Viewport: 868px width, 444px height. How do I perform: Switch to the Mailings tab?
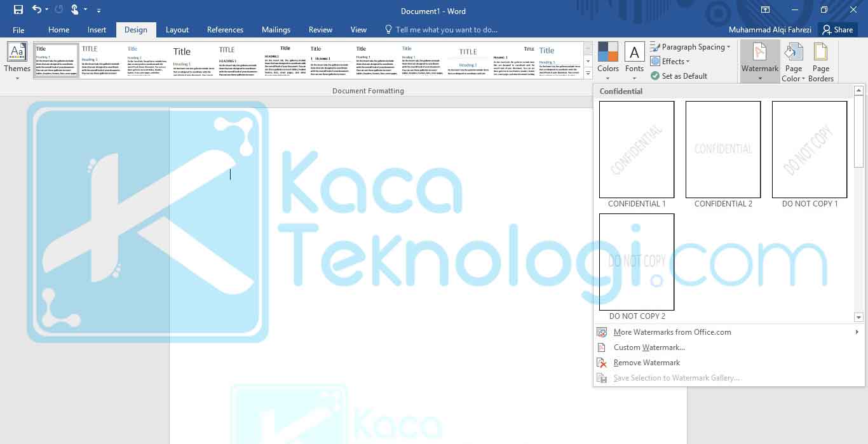tap(276, 30)
